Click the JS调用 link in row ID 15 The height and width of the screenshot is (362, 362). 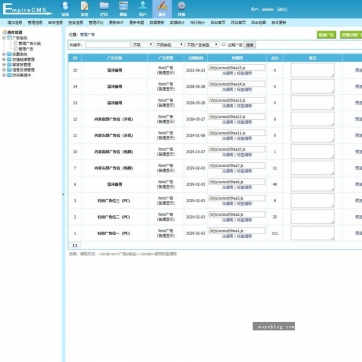pos(228,73)
